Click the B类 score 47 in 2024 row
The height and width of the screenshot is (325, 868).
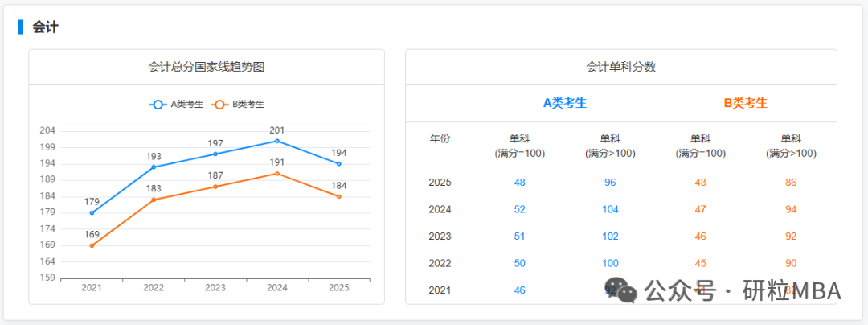pos(700,209)
